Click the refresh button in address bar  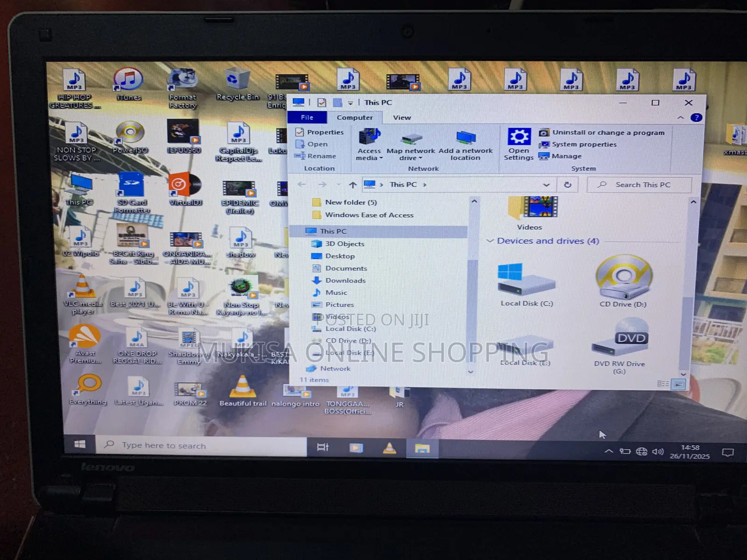(568, 184)
